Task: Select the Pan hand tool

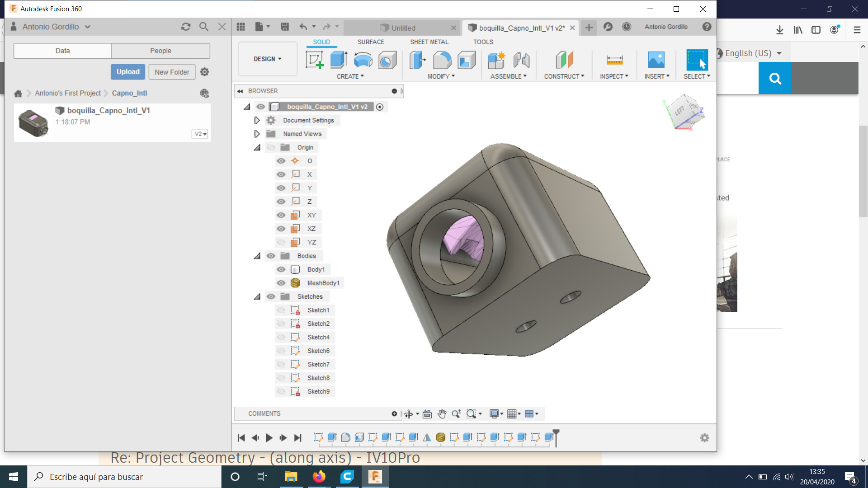Action: tap(442, 413)
